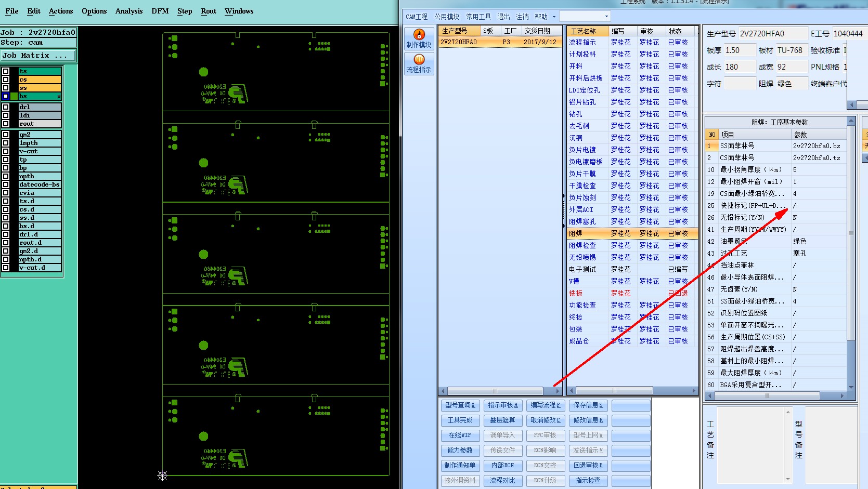The image size is (868, 489).
Task: Click the 指示审核H button
Action: [x=502, y=405]
